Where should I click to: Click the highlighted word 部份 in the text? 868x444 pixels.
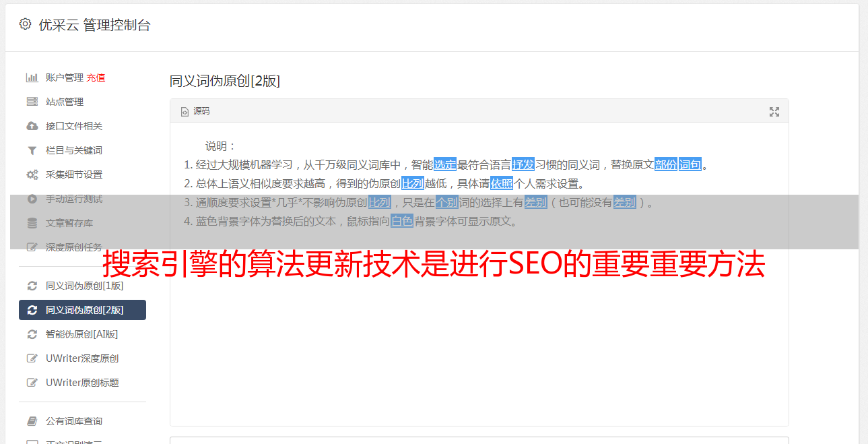[x=666, y=164]
